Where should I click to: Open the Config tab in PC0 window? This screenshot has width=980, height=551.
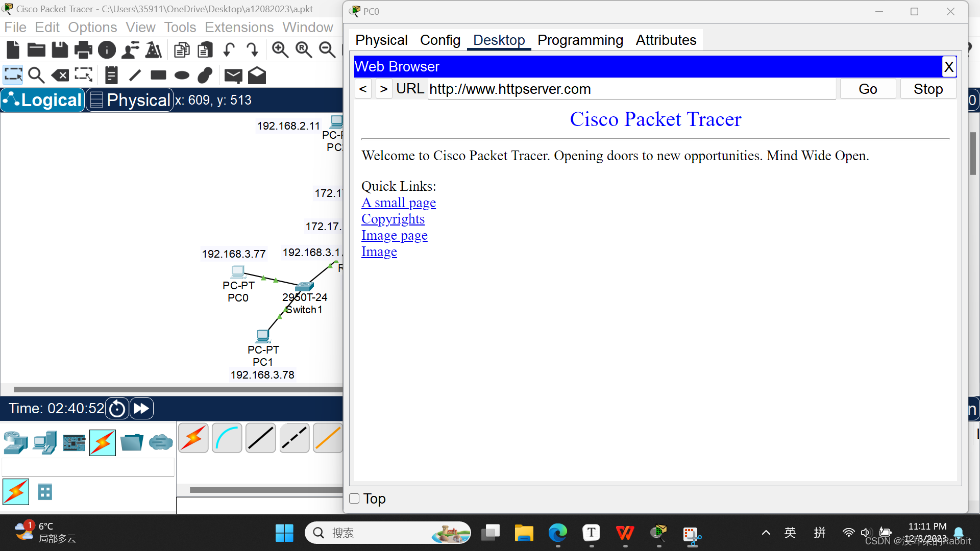pyautogui.click(x=440, y=40)
